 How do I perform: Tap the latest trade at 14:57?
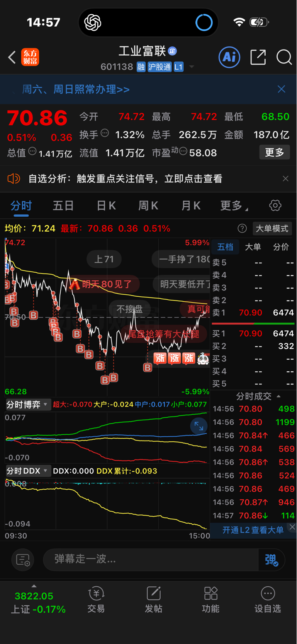253,516
